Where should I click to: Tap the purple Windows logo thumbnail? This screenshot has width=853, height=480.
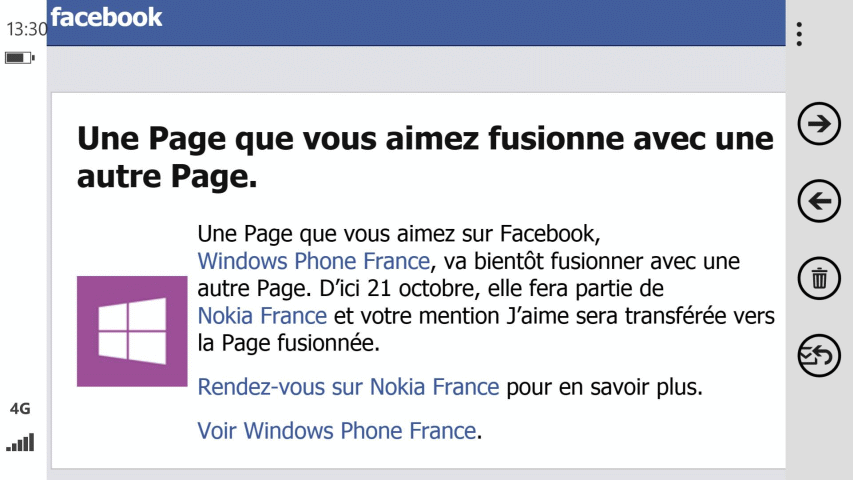pos(132,331)
